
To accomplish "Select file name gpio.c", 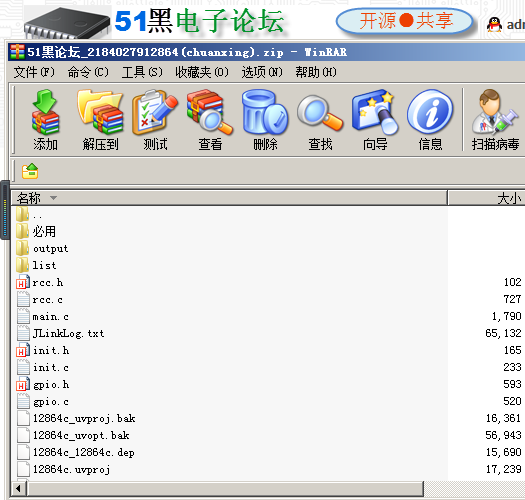I will pyautogui.click(x=51, y=401).
